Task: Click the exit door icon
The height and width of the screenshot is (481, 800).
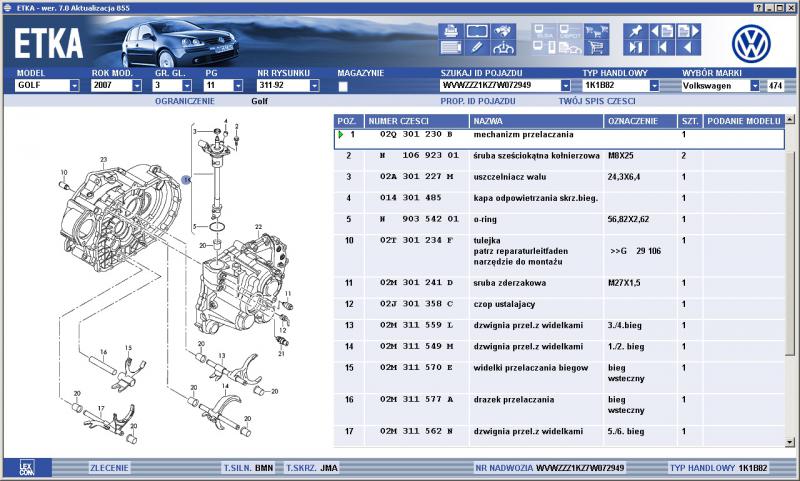Action: coord(636,48)
